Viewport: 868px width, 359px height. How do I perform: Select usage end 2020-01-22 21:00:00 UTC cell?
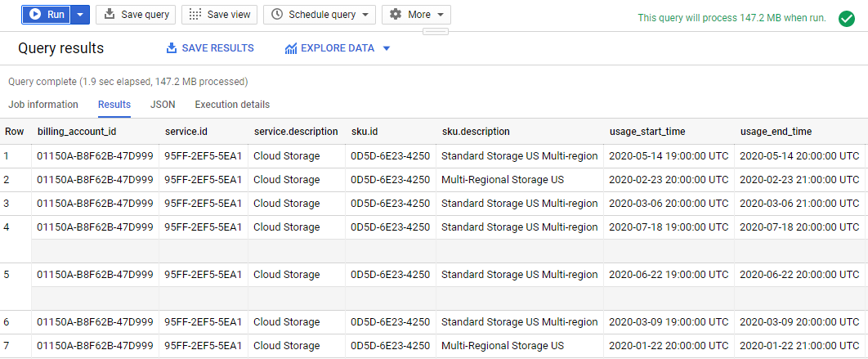click(799, 346)
